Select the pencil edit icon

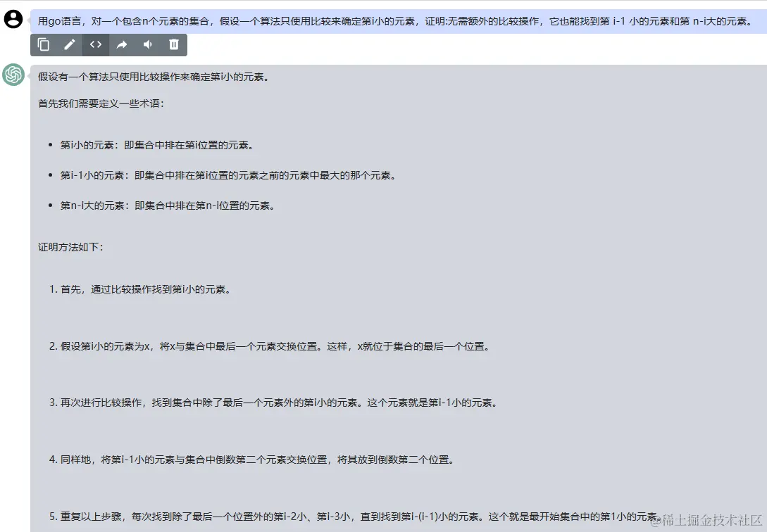(70, 44)
